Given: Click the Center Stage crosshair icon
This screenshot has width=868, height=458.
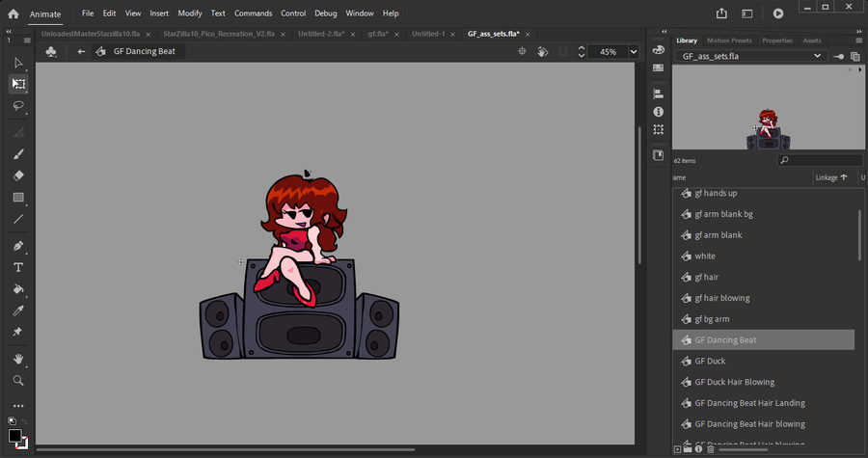Looking at the screenshot, I should tap(522, 51).
